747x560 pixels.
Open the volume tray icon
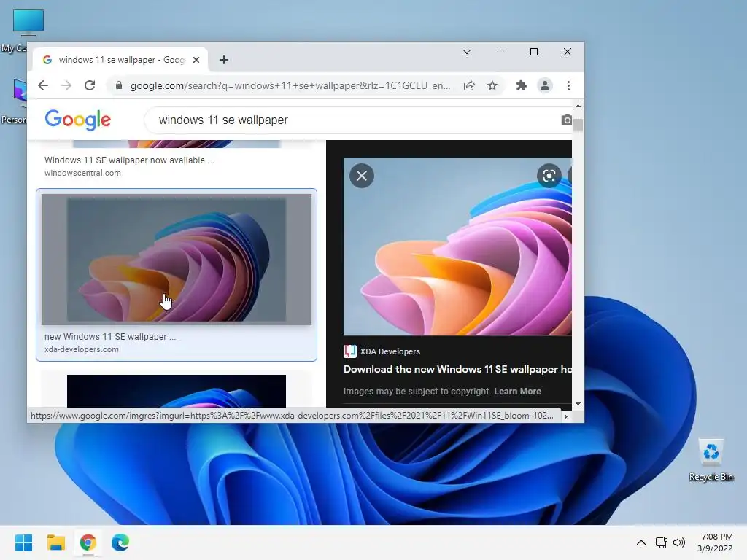click(679, 542)
